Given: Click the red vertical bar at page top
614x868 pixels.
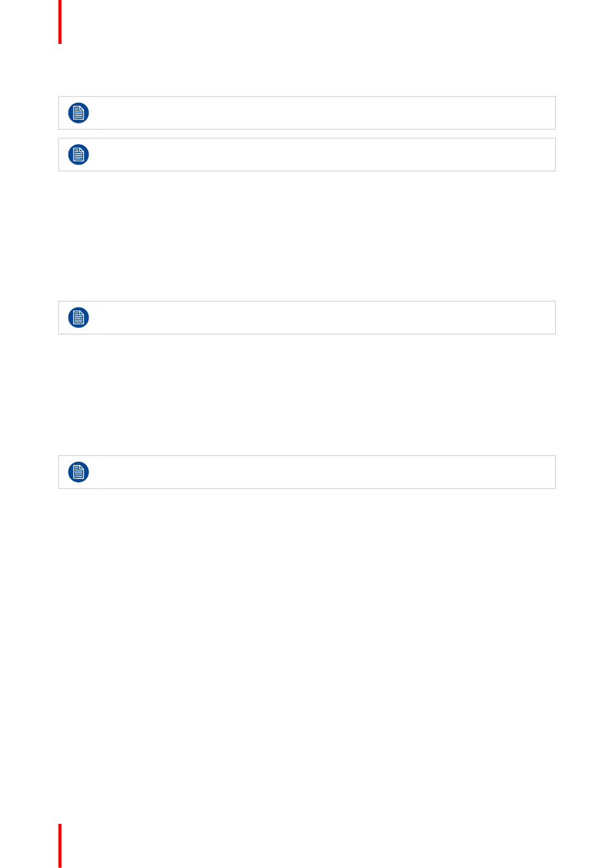Looking at the screenshot, I should pyautogui.click(x=60, y=22).
